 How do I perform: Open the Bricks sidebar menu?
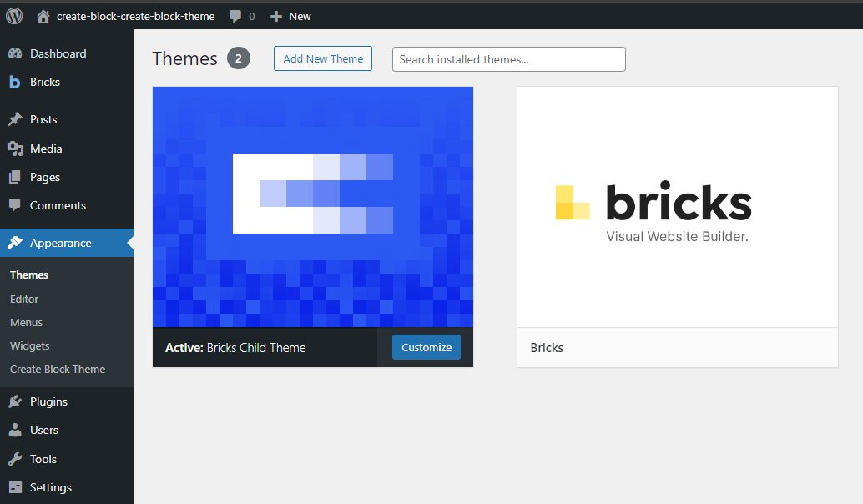[67, 82]
